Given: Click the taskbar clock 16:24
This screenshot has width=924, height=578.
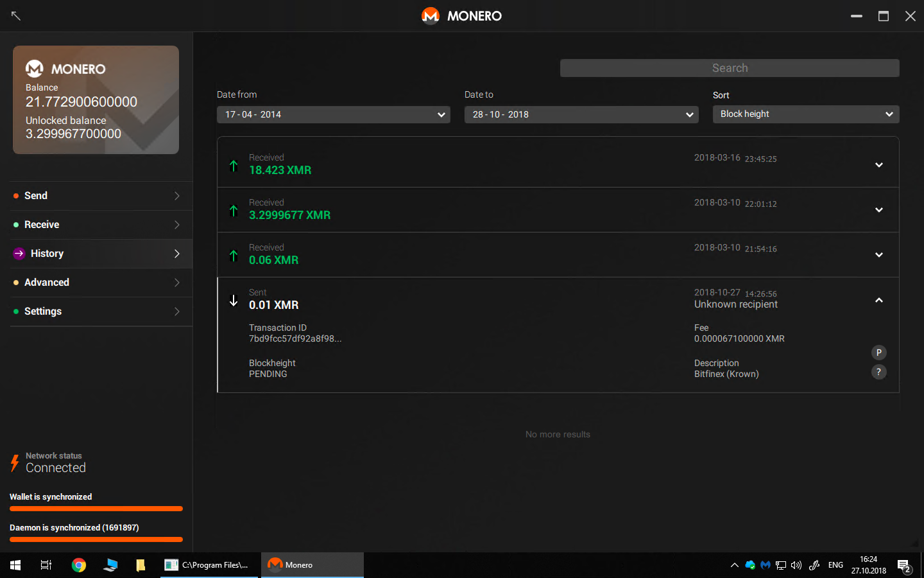Looking at the screenshot, I should point(869,565).
